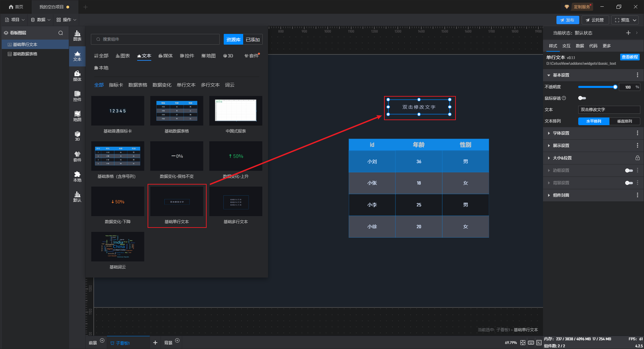
Task: Switch to 已添加 added view
Action: tap(253, 40)
